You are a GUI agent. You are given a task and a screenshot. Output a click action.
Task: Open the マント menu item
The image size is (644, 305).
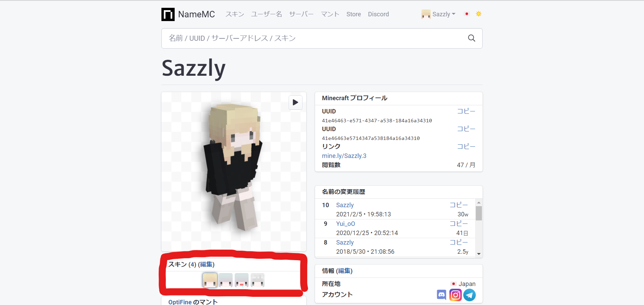[330, 14]
